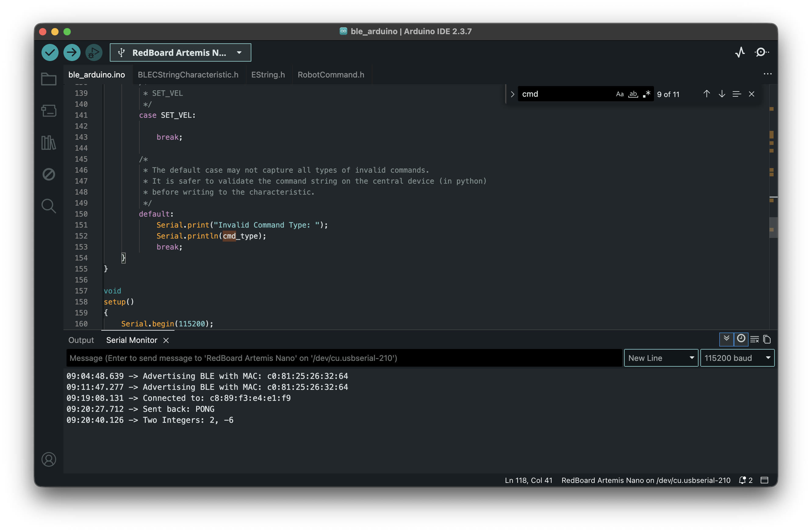Open the RedBoard Artemis board selector dropdown
812x532 pixels.
click(x=181, y=52)
